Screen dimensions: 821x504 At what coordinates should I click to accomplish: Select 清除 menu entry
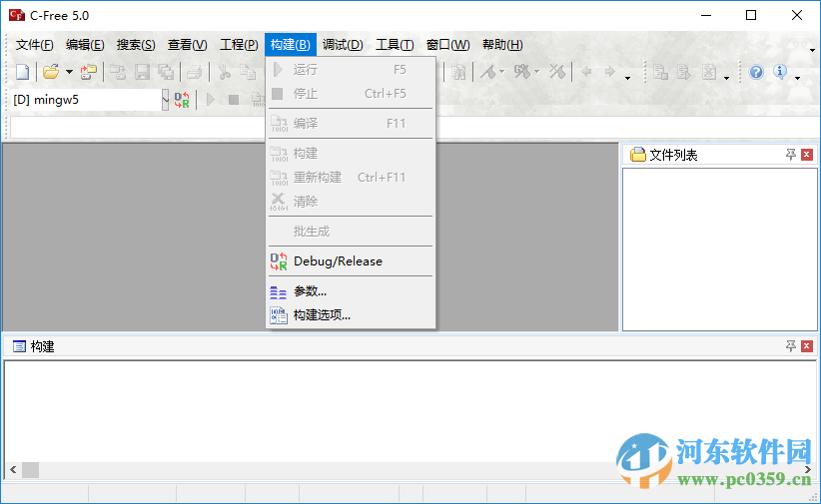pos(351,202)
